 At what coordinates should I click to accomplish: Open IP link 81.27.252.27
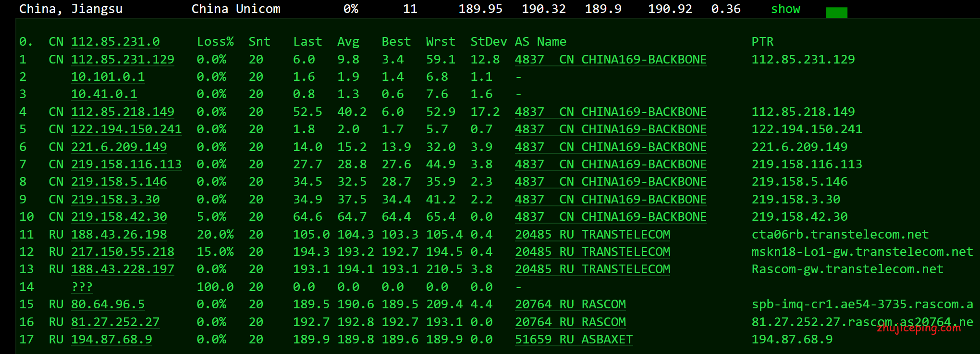click(x=115, y=322)
